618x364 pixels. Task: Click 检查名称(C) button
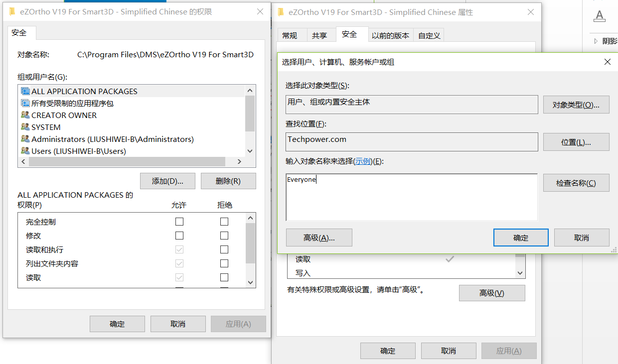(x=576, y=183)
